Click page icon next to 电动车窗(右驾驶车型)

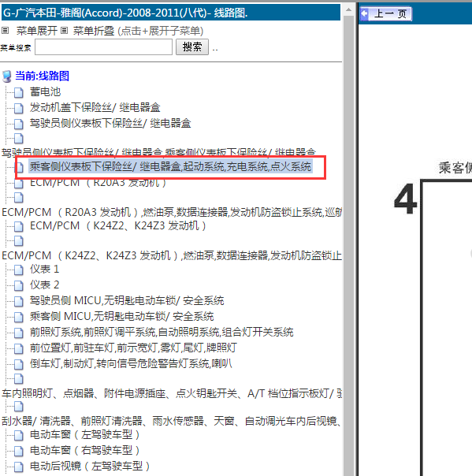(18, 451)
